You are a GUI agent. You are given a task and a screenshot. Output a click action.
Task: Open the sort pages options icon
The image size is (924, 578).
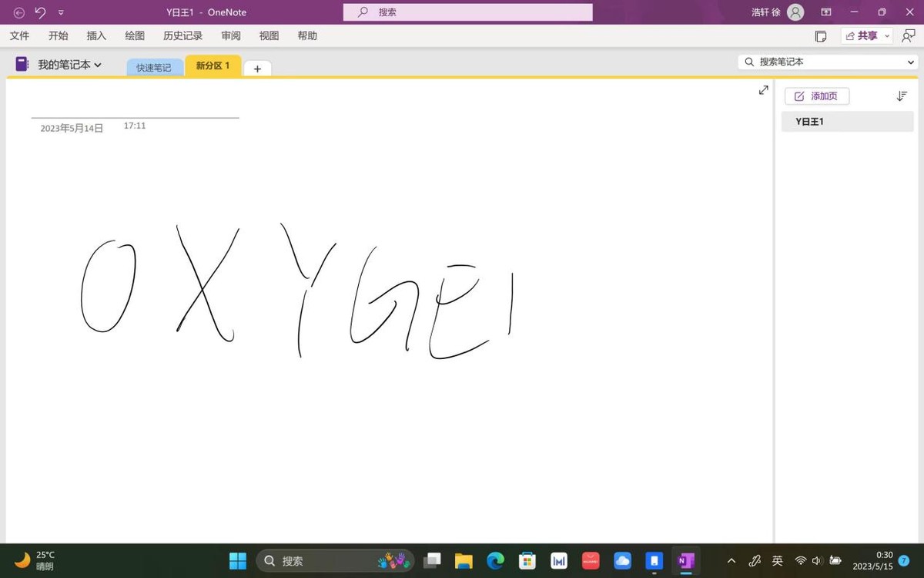(902, 96)
